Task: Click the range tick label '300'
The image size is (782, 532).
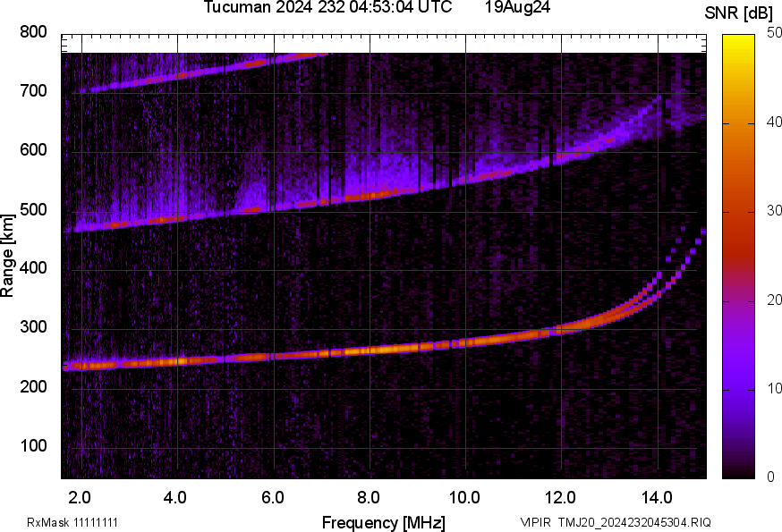Action: click(33, 327)
